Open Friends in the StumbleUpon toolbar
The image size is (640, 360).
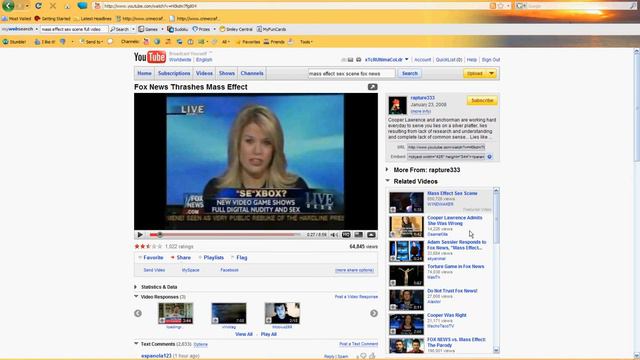click(x=274, y=42)
